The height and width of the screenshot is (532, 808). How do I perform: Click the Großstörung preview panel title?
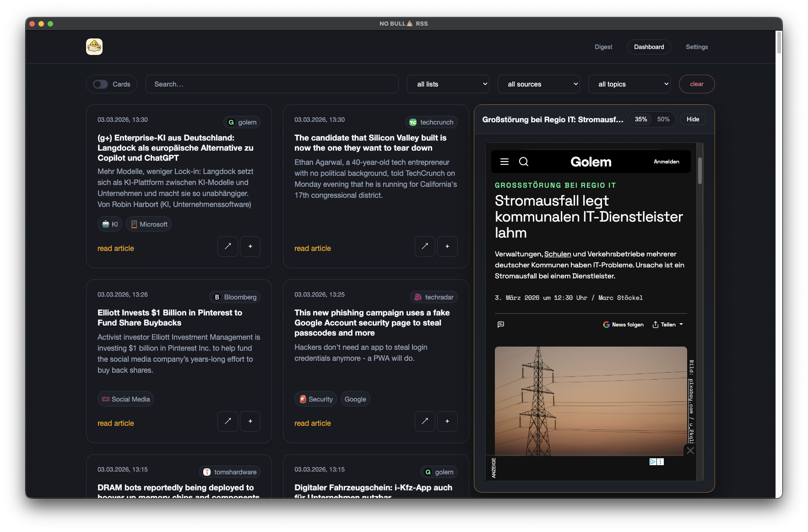click(553, 119)
